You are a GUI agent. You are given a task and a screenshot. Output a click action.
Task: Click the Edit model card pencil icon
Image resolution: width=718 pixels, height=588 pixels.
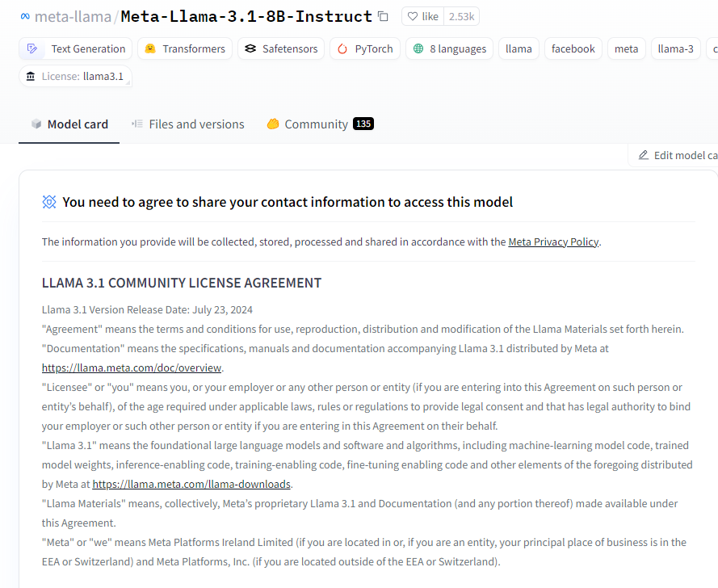click(644, 155)
